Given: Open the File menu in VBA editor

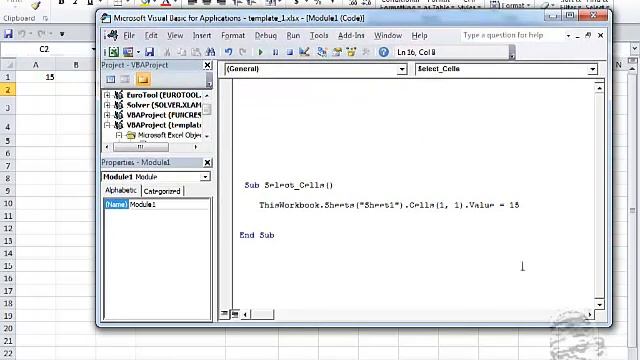Looking at the screenshot, I should pos(129,36).
